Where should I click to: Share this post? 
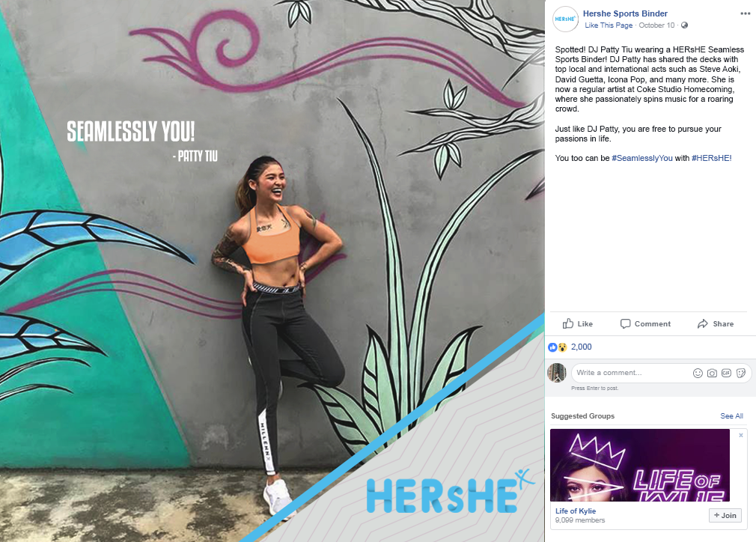[716, 323]
